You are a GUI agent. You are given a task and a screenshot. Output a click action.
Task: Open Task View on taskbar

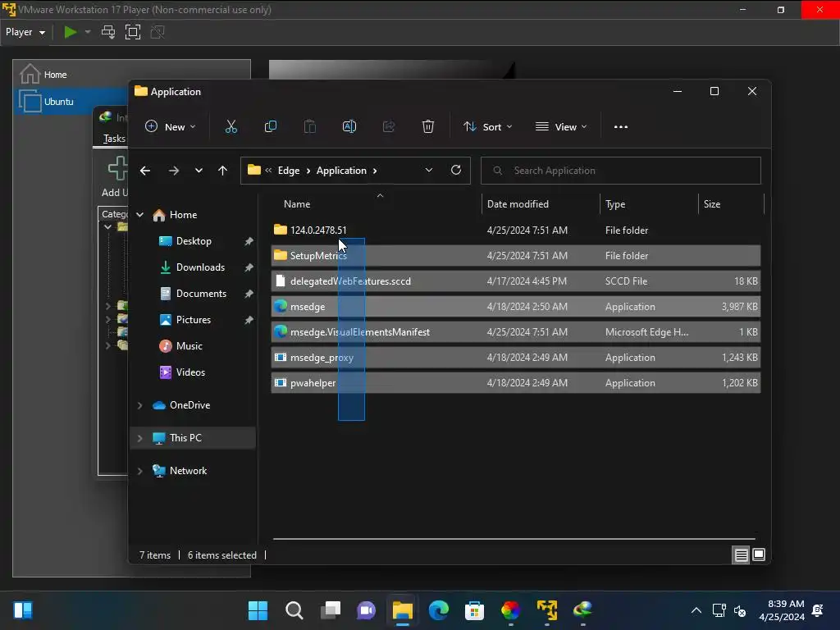(331, 610)
